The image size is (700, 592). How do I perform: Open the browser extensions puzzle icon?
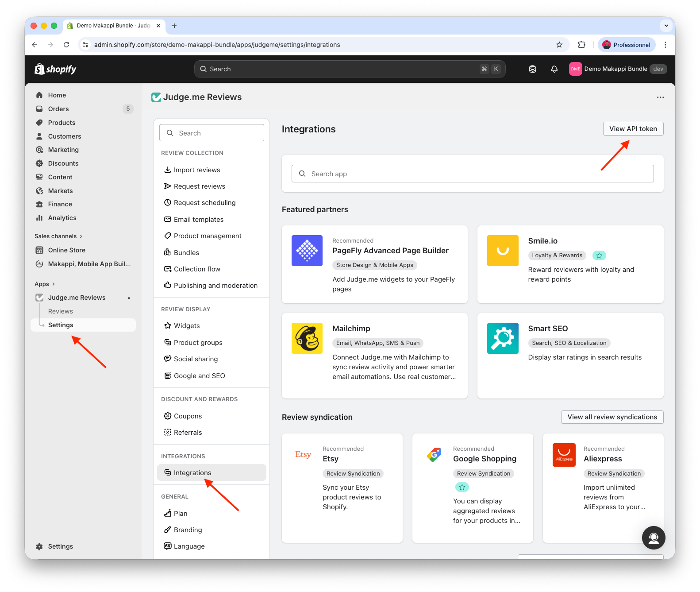(x=581, y=45)
